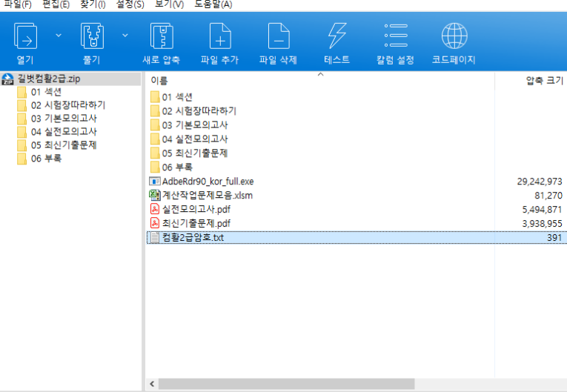
Task: Open the 설정(S) menu
Action: click(130, 4)
